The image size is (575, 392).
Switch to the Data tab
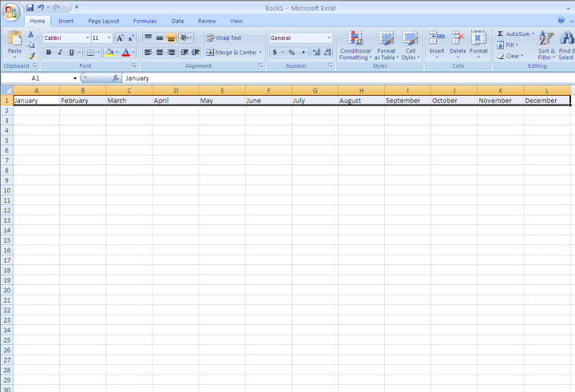click(x=177, y=22)
